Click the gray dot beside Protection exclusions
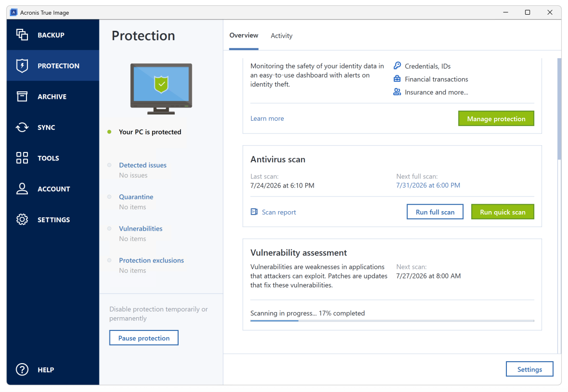This screenshot has height=392, width=568. coord(109,260)
